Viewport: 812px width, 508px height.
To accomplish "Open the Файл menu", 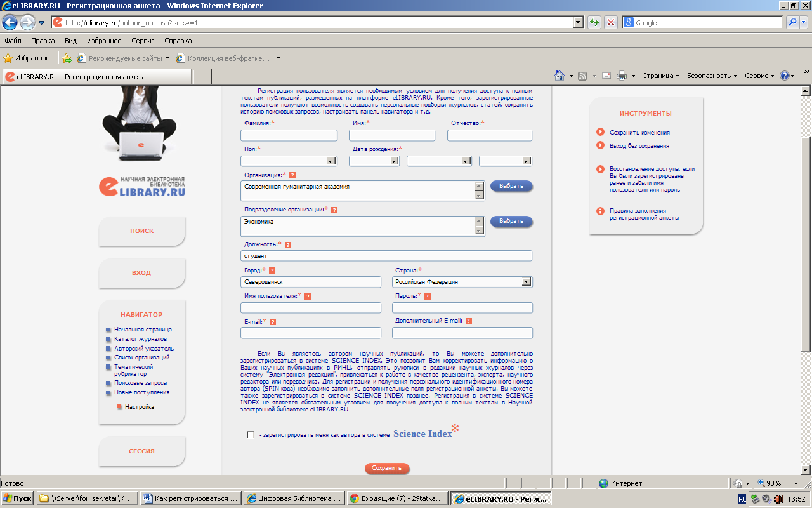I will coord(13,41).
